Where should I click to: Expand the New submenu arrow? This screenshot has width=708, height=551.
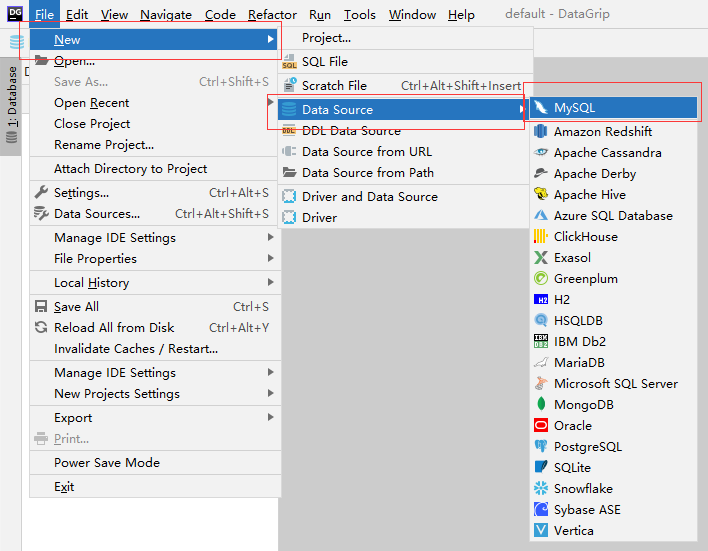pos(270,39)
